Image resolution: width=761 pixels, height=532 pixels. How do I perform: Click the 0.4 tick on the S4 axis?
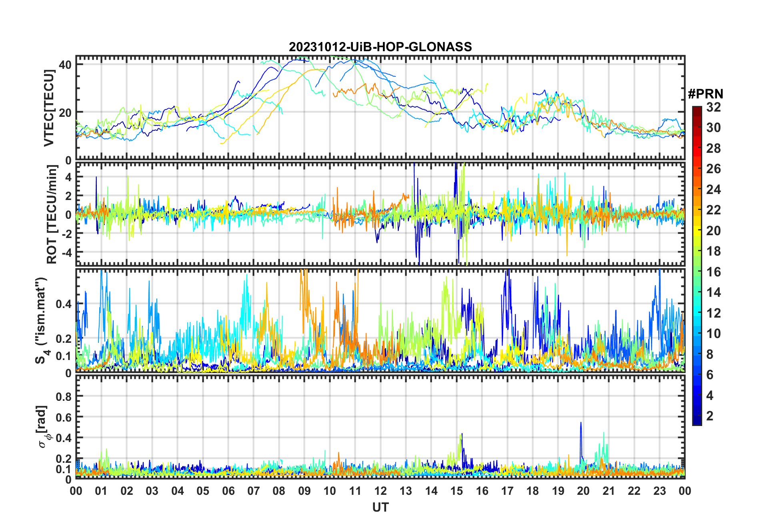click(64, 304)
